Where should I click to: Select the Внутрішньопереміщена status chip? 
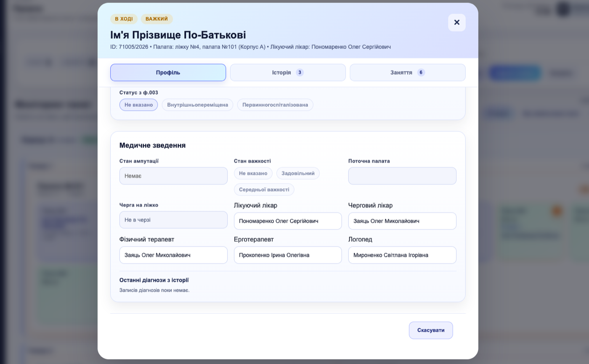(x=197, y=105)
